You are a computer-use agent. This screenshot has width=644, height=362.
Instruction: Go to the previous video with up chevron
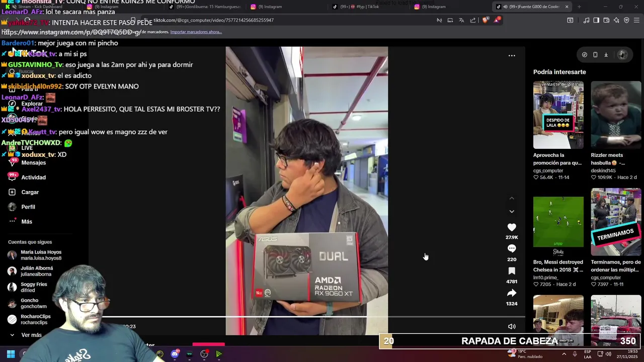coord(512,198)
